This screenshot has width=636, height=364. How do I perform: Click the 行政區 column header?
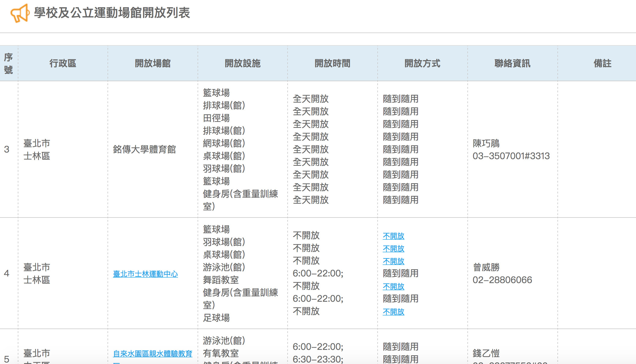[x=63, y=63]
